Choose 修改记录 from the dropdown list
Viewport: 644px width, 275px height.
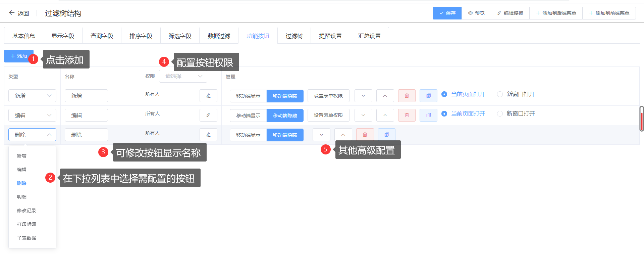point(26,211)
